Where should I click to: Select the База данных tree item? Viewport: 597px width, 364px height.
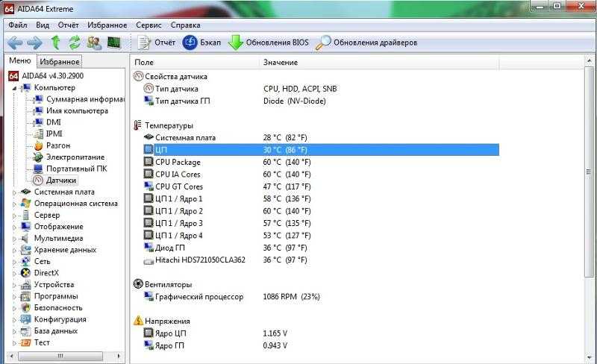click(56, 331)
